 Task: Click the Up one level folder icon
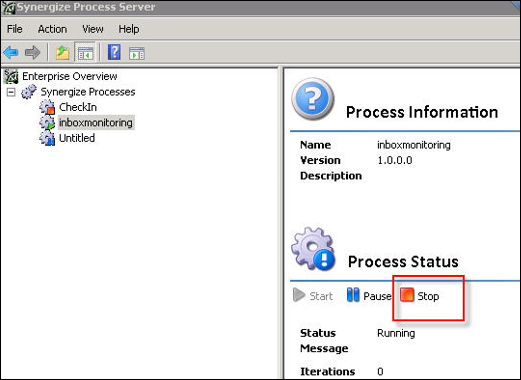click(62, 53)
